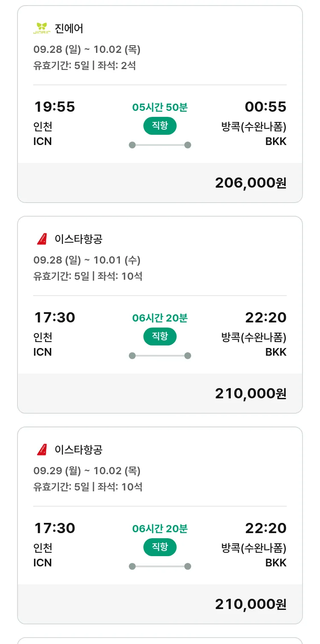This screenshot has width=320, height=644.
Task: Tap the BKK code on the 진에어 flight
Action: coord(276,142)
